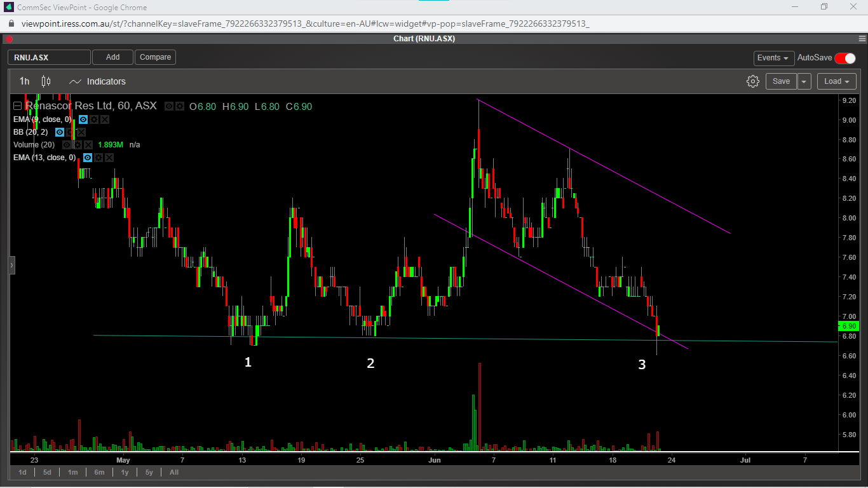Open settings for EMA (13, close, 0)
This screenshot has width=868, height=488.
coord(98,158)
